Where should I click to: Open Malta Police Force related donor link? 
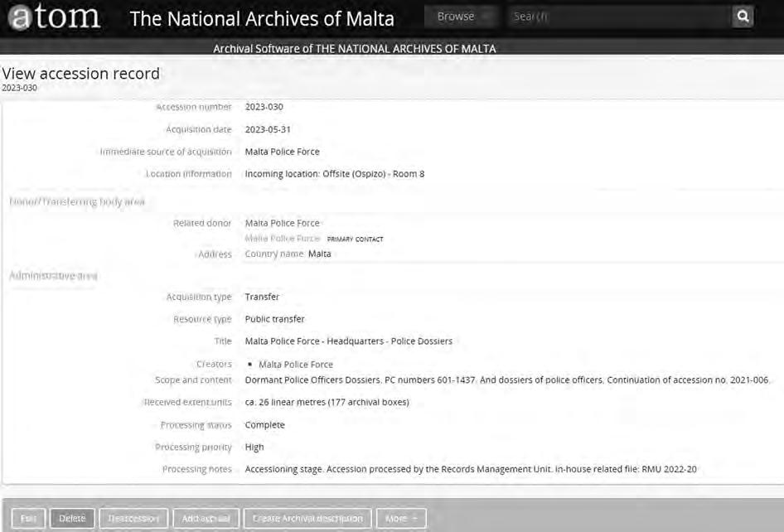click(282, 223)
